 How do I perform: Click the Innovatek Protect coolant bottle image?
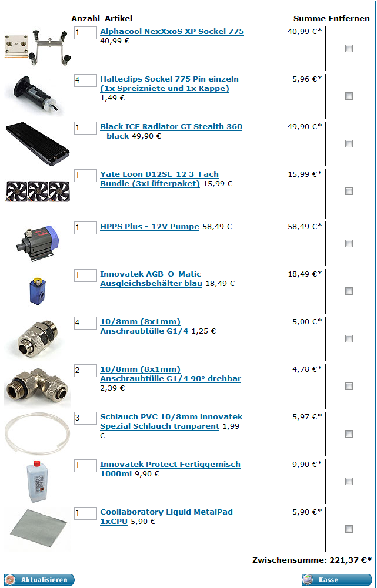pos(37,481)
